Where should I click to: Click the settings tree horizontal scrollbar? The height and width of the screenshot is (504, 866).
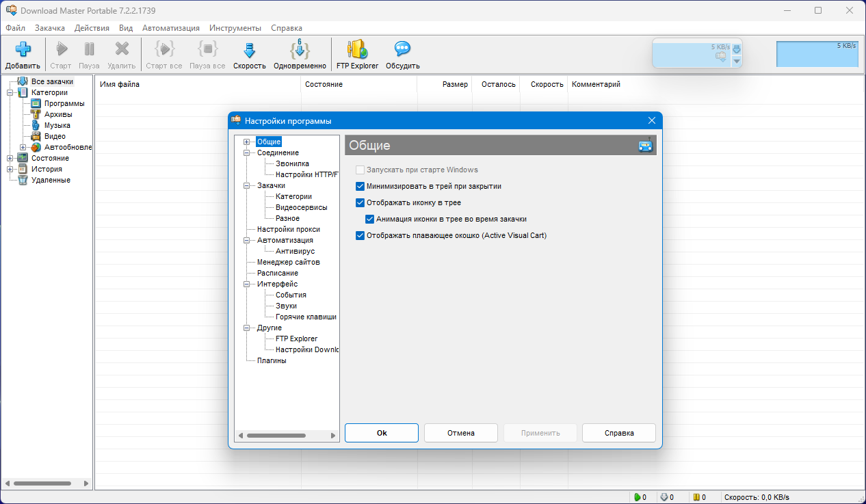coord(276,436)
